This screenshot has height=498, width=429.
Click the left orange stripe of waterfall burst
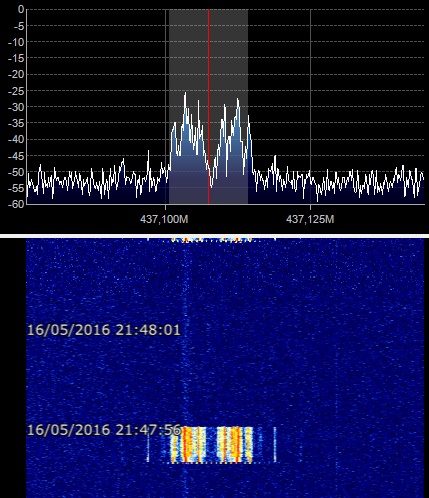click(187, 445)
